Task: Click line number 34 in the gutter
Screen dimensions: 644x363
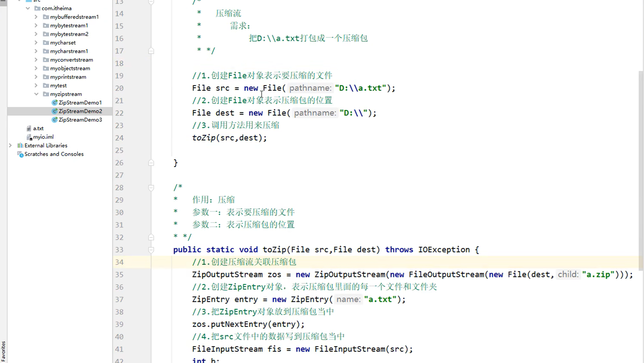Action: click(119, 262)
